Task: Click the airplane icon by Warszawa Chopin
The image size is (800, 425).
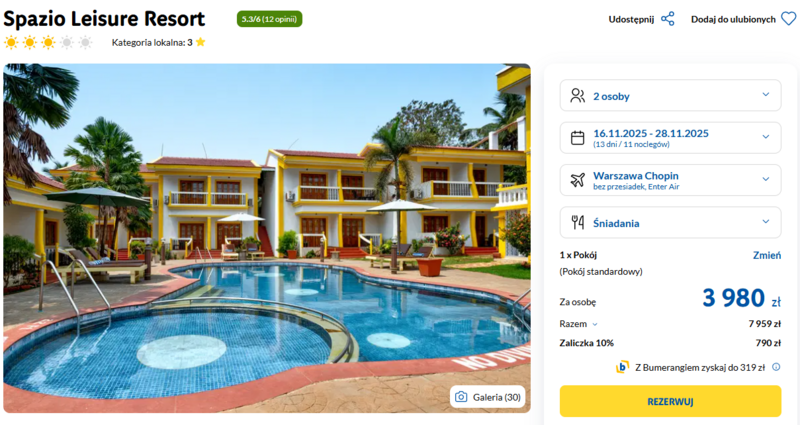Action: point(578,180)
